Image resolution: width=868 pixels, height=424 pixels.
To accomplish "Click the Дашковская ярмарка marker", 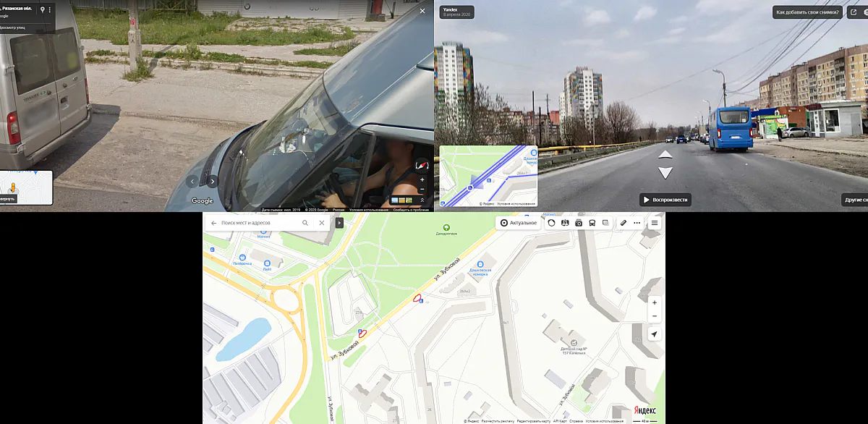I will pos(481,265).
